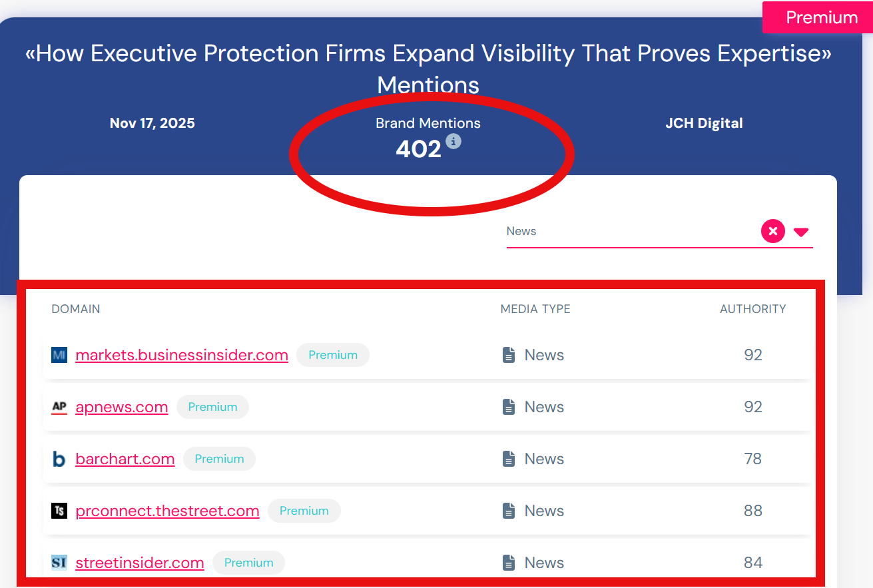Click the TheStreet favicon icon
This screenshot has height=588, width=873.
pos(59,511)
